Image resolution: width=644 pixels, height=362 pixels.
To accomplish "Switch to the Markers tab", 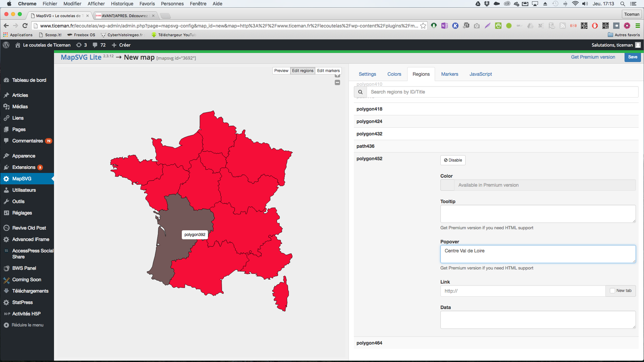I will point(449,74).
